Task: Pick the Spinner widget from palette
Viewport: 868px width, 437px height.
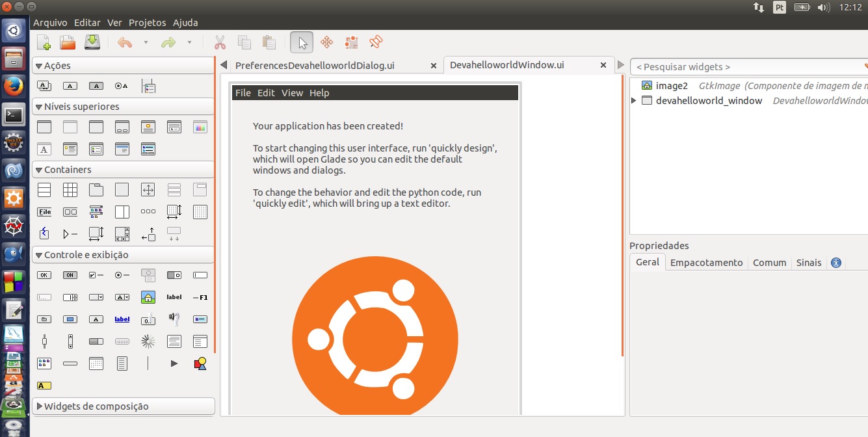Action: pos(148,341)
